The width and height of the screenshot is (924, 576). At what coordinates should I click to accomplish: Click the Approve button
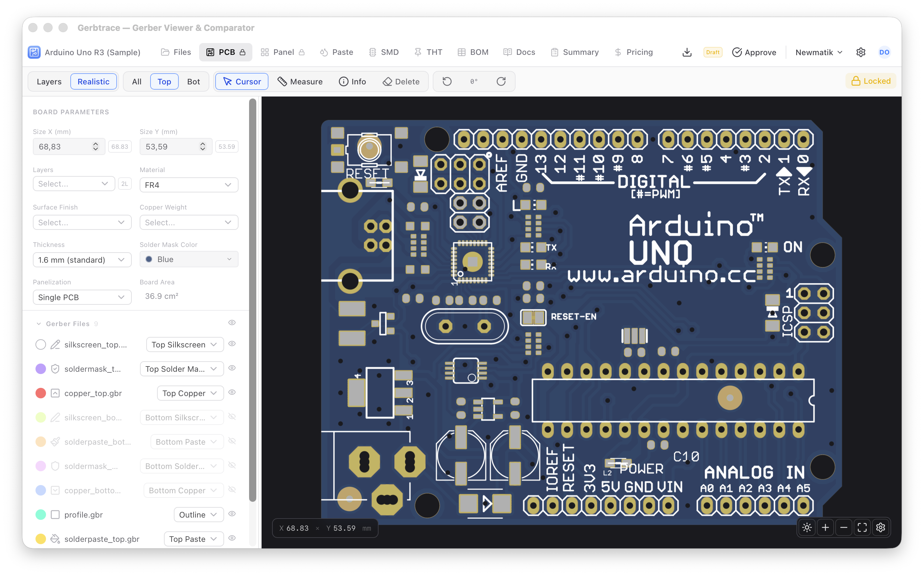[x=754, y=52]
